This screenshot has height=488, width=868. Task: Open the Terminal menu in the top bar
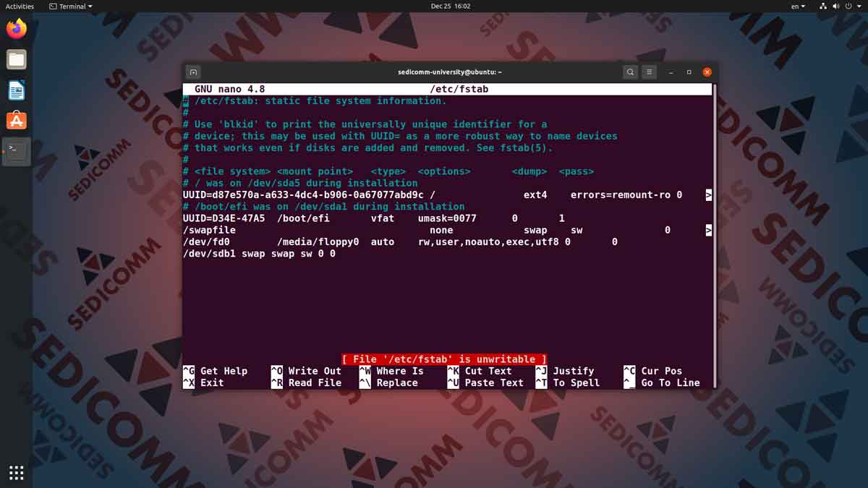(x=70, y=6)
